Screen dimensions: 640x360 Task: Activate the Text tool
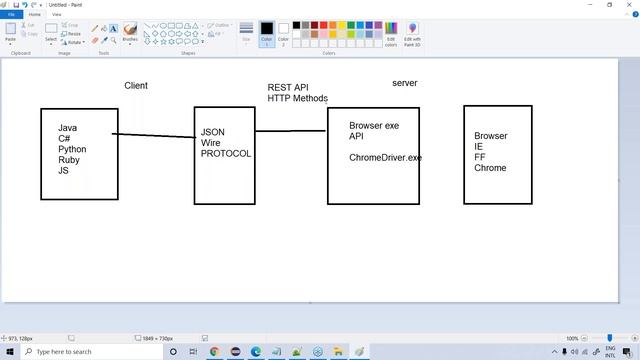click(113, 29)
